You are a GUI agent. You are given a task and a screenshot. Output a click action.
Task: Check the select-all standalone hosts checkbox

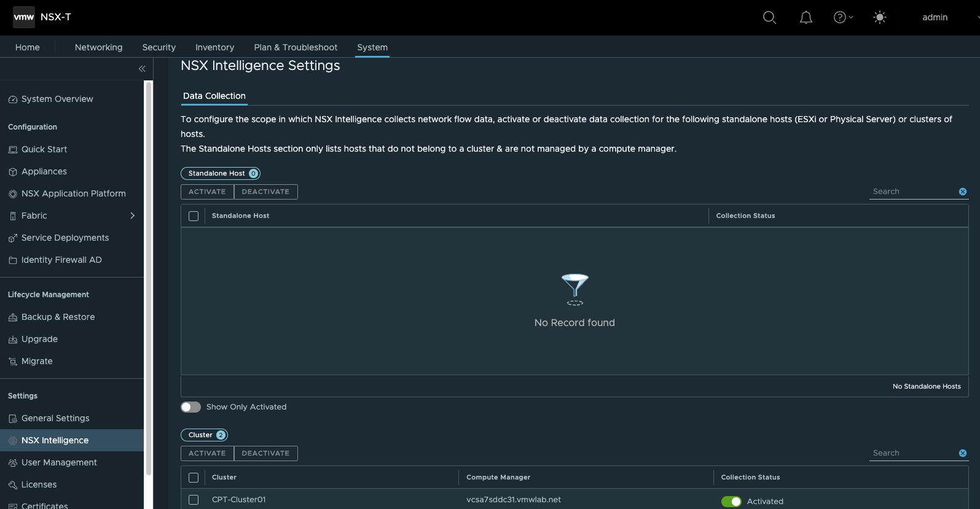coord(194,216)
